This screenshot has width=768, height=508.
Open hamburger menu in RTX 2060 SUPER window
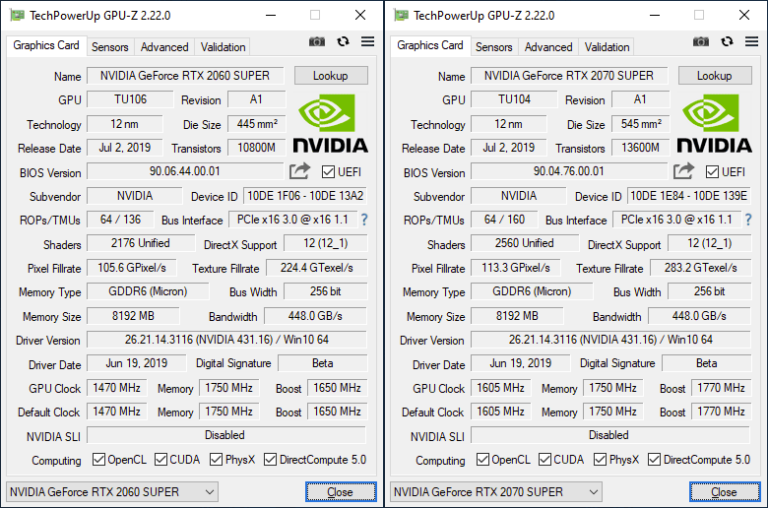pos(367,42)
